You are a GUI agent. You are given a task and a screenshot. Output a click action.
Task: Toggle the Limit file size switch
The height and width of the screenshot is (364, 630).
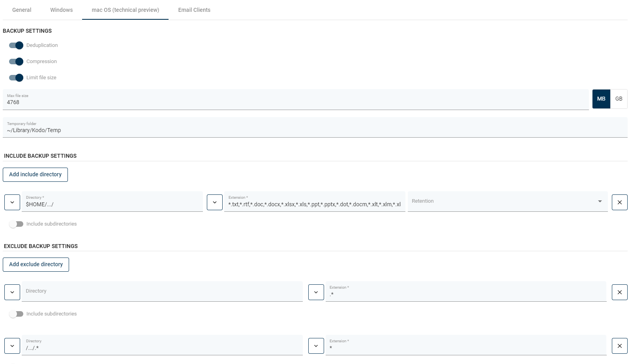coord(16,78)
